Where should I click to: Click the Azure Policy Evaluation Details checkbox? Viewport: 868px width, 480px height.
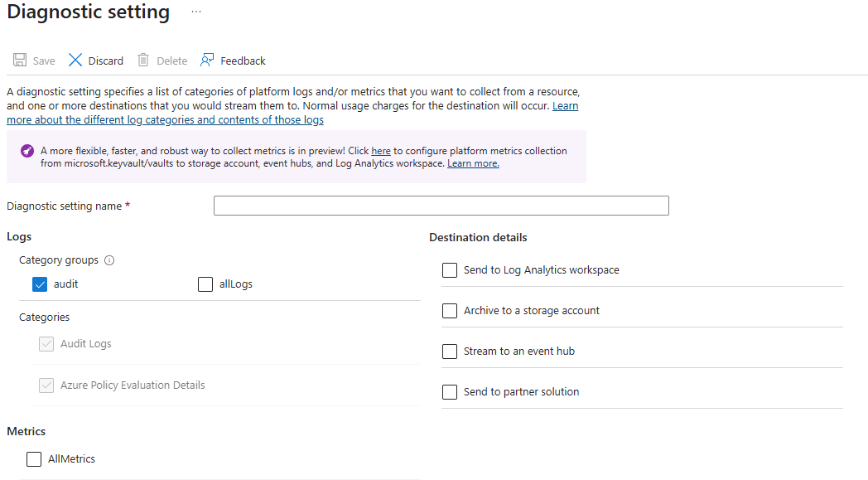46,385
